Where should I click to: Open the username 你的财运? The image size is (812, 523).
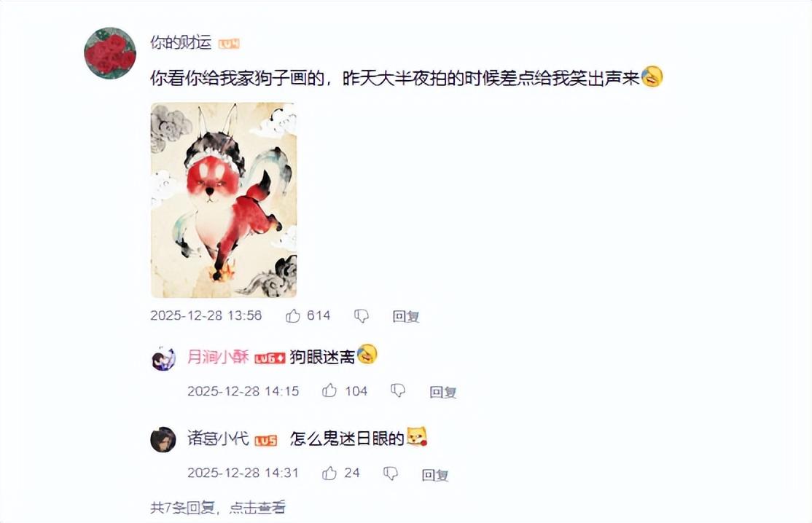(181, 42)
